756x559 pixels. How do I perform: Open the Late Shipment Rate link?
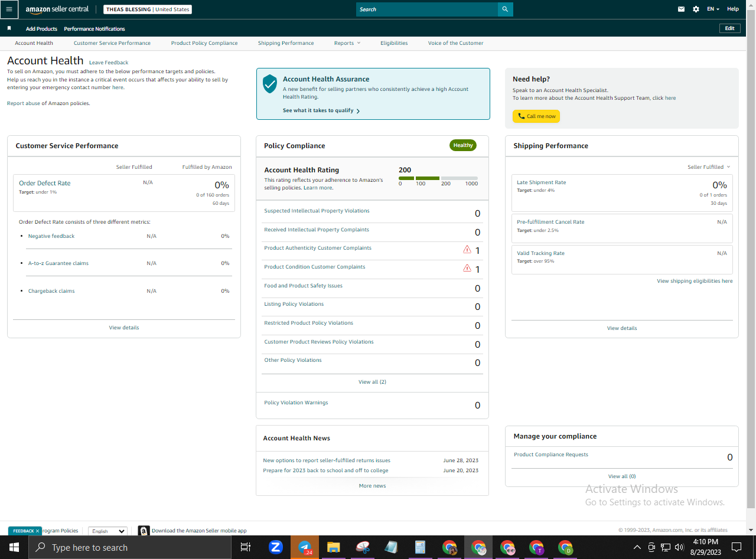coord(541,182)
